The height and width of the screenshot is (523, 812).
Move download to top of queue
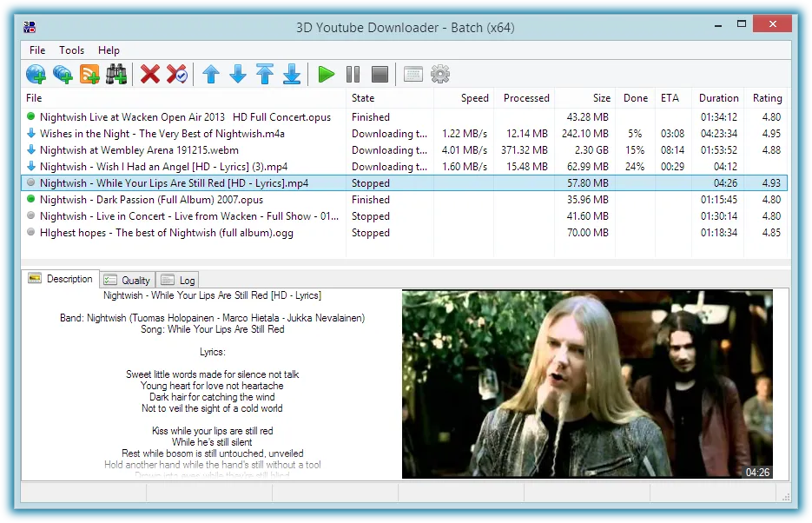[x=265, y=74]
